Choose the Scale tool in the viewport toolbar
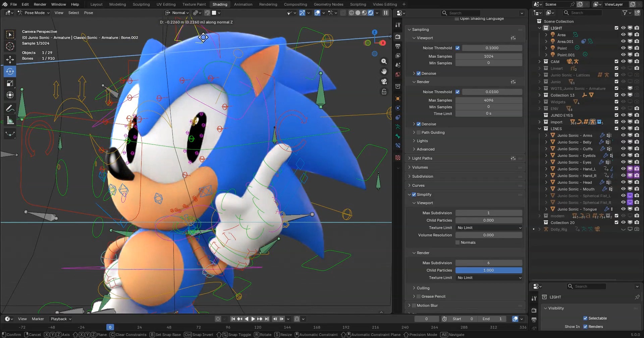Viewport: 644px width, 338px height. coord(10,83)
